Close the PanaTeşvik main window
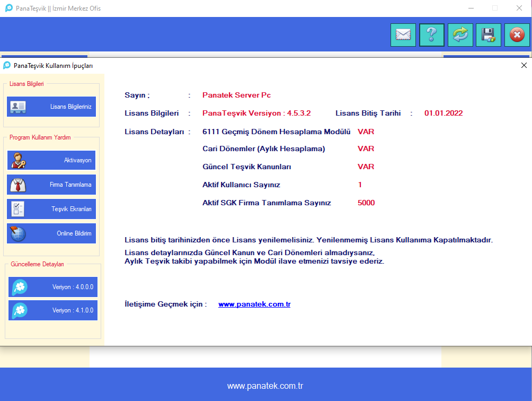The image size is (532, 401). [519, 8]
